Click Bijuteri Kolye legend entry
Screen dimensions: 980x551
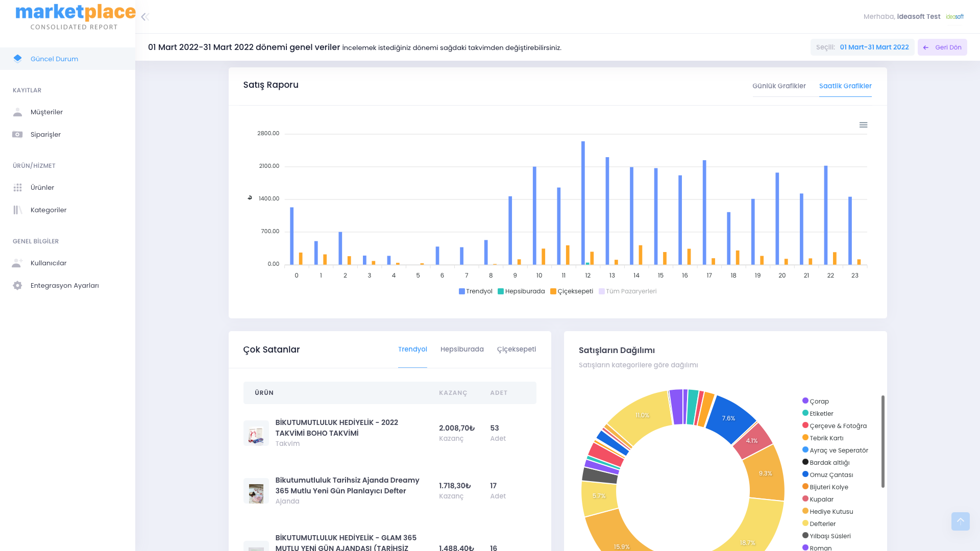[825, 487]
